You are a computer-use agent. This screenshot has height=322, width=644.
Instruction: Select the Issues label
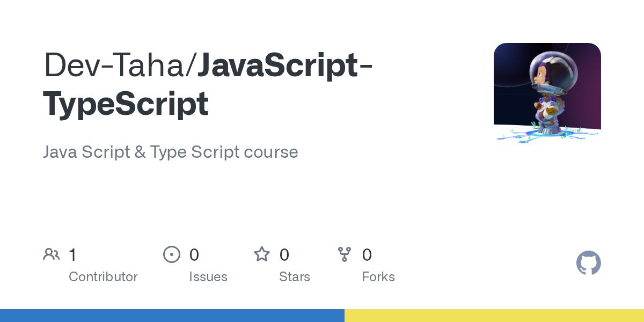(208, 277)
